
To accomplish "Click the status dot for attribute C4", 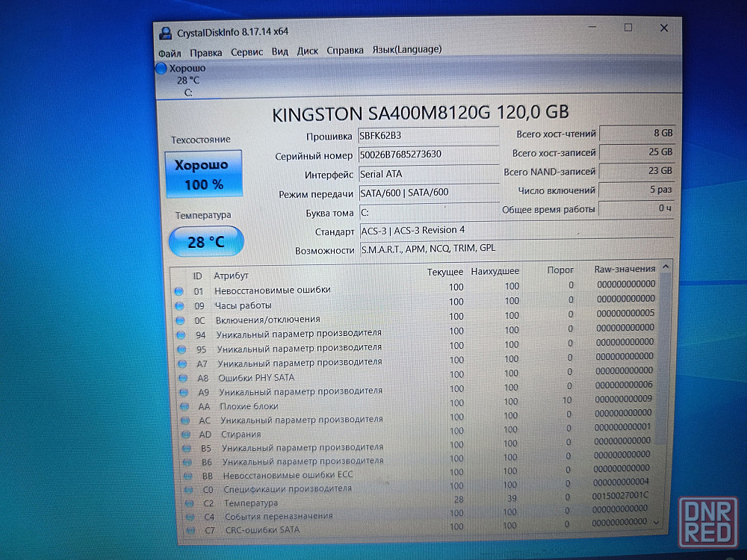I will (190, 517).
